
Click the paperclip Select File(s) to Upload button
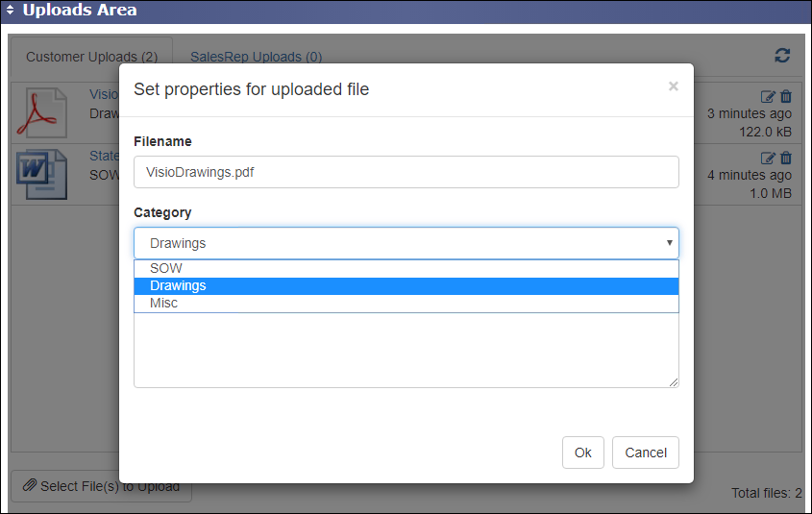[101, 486]
